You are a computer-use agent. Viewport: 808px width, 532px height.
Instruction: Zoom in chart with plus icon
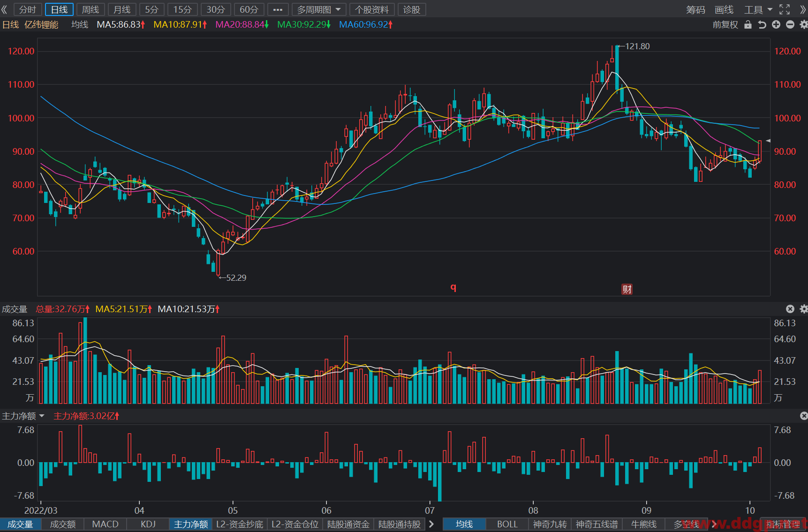776,24
